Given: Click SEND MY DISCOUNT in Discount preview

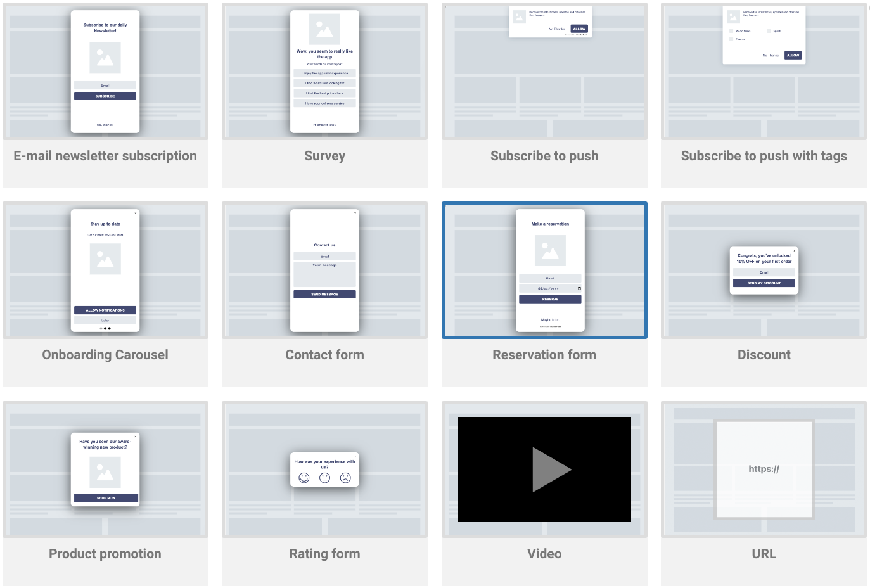Looking at the screenshot, I should [764, 283].
